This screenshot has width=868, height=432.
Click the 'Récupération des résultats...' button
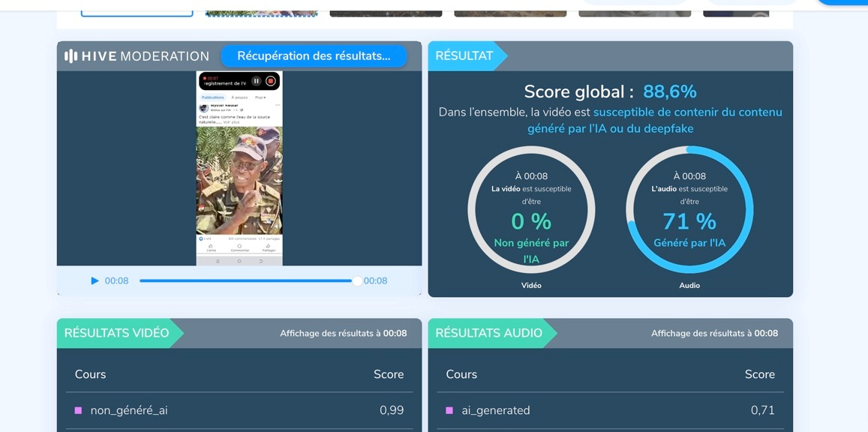(314, 56)
